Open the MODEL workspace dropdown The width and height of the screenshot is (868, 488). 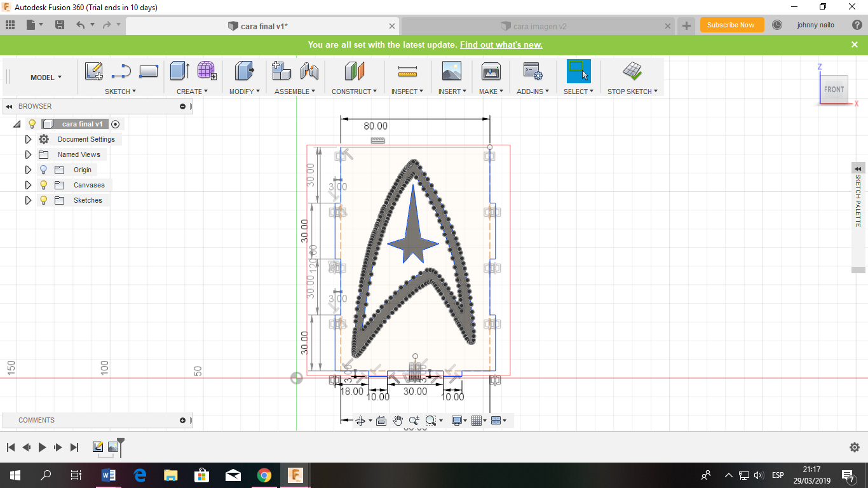[x=46, y=78]
